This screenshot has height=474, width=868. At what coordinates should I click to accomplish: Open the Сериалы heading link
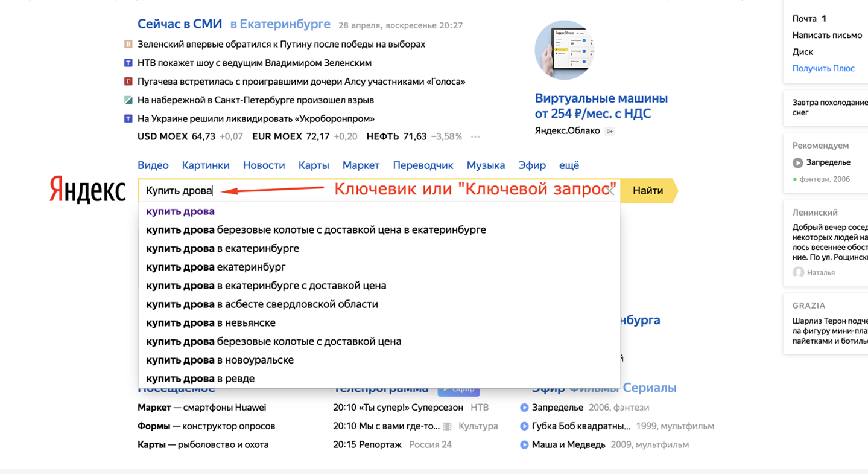[x=650, y=388]
